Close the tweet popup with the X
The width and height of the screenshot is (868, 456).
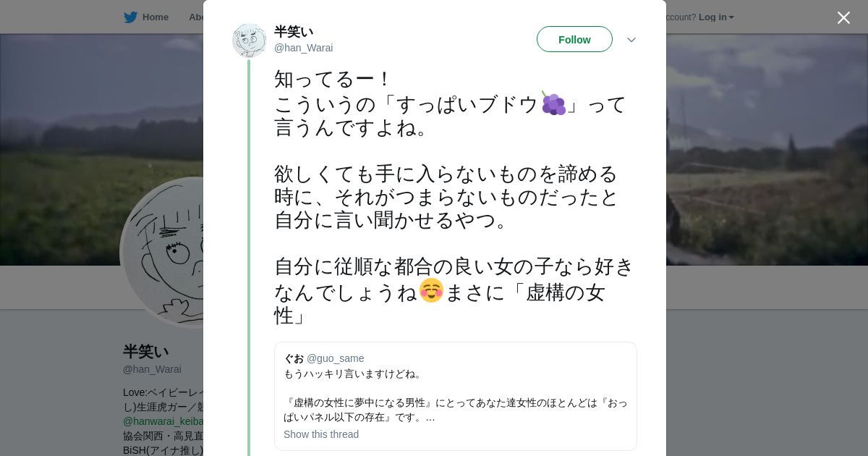[x=843, y=18]
